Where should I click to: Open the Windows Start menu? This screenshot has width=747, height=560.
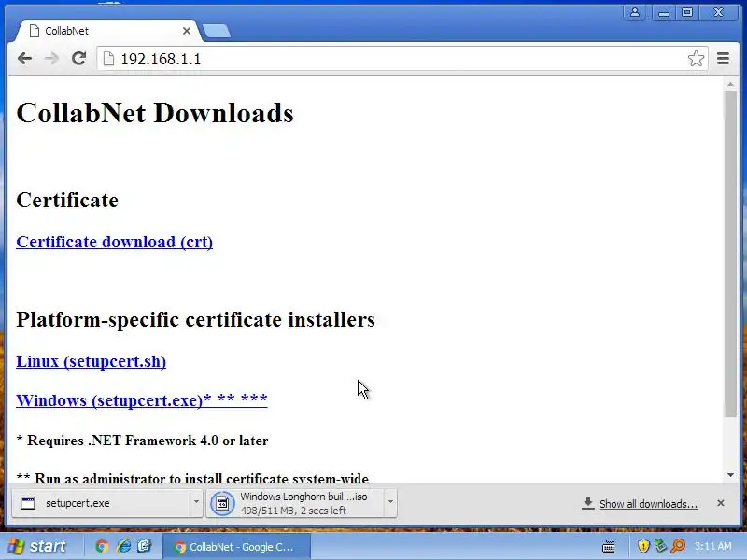pos(37,546)
